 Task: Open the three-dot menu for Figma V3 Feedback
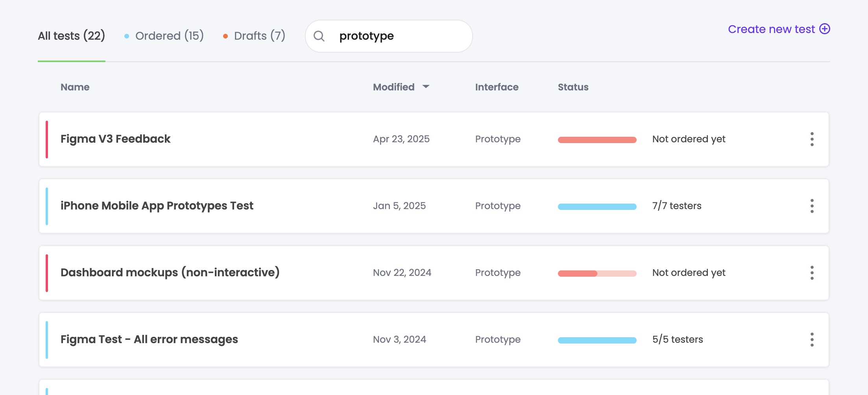point(812,139)
